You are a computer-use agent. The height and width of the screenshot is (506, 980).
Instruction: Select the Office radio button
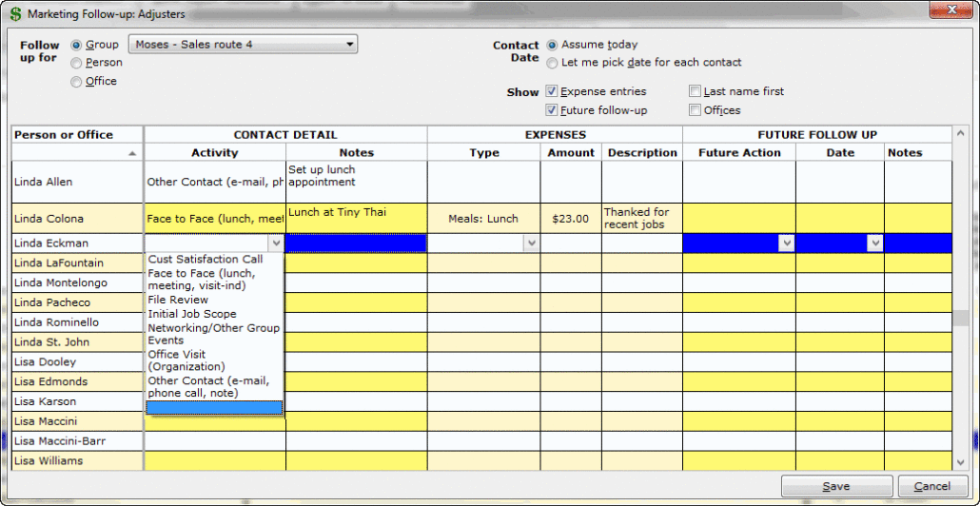coord(76,82)
